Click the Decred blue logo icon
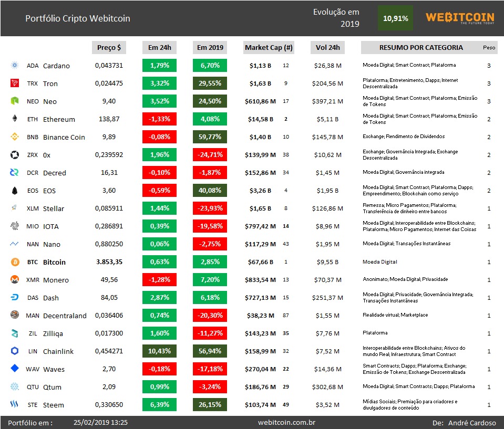This screenshot has height=429, width=504. click(x=15, y=172)
